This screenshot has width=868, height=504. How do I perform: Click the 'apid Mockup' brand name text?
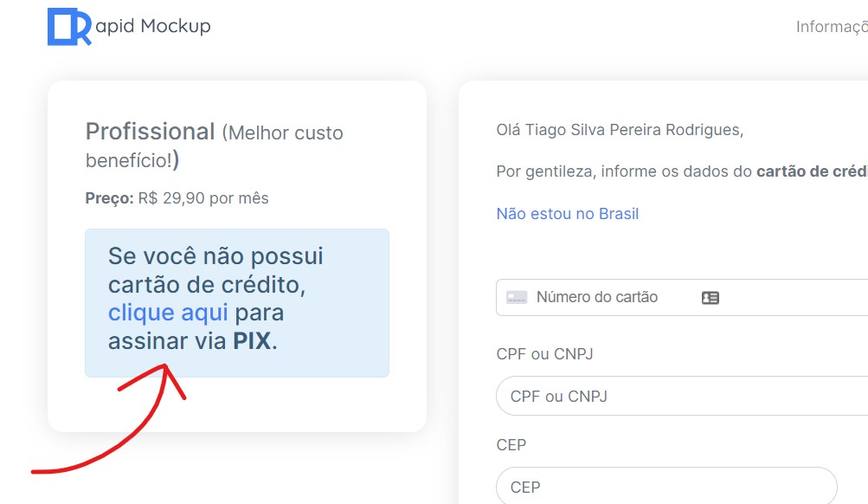[153, 26]
